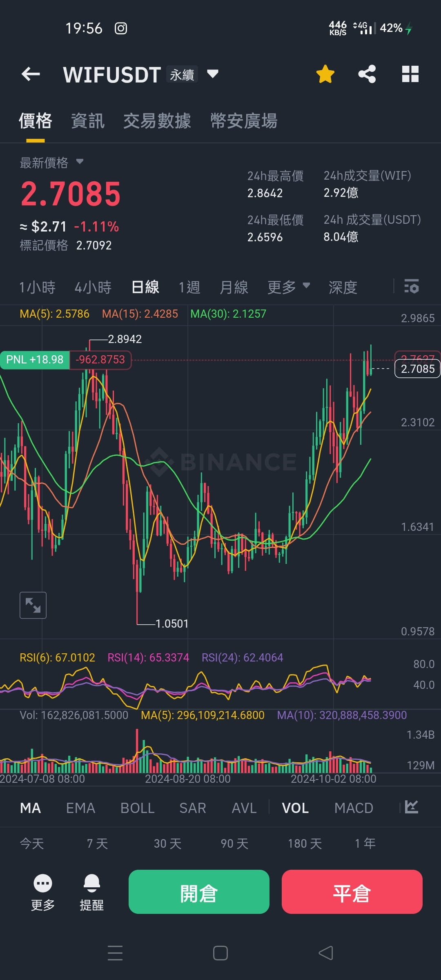Toggle the MACD sub-indicator

click(x=354, y=808)
